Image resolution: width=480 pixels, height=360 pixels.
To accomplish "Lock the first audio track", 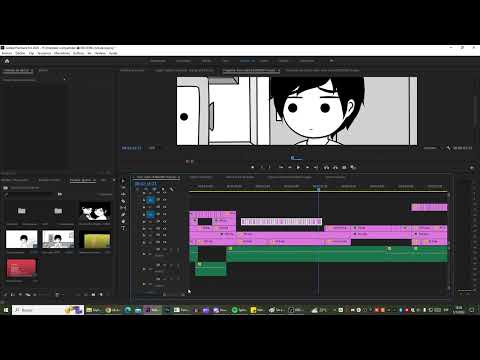I will (x=144, y=254).
